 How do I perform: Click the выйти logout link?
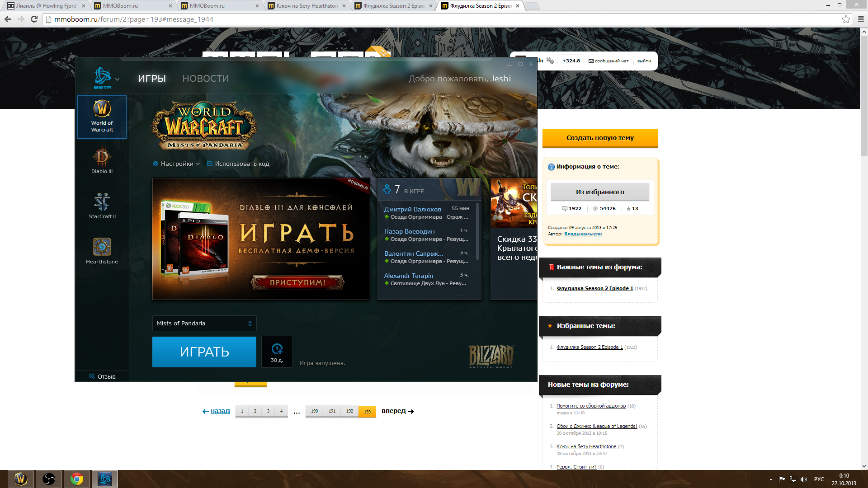pos(644,61)
